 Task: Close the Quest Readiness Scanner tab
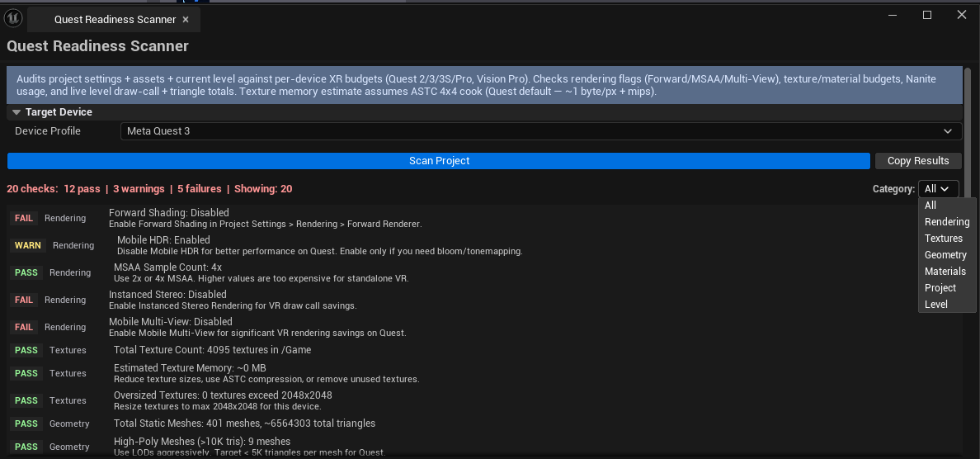(x=185, y=19)
